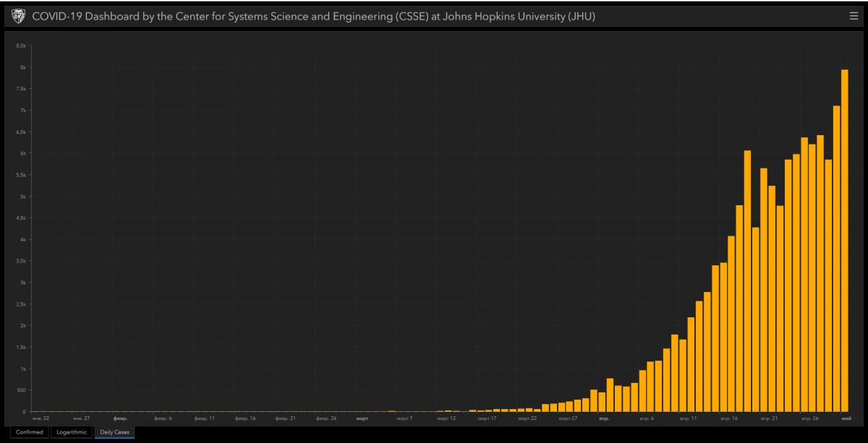Viewport: 868px width, 443px height.
Task: Click the "март 22" x-axis date label
Action: [527, 418]
